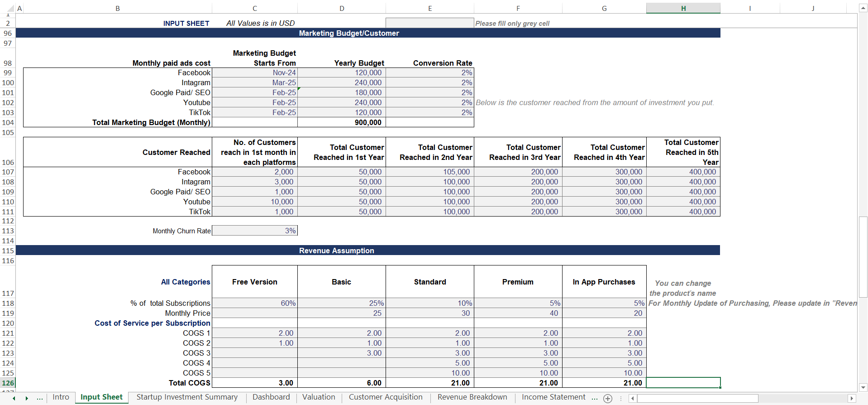
Task: Click Monthly paid ads cost label
Action: click(x=172, y=63)
